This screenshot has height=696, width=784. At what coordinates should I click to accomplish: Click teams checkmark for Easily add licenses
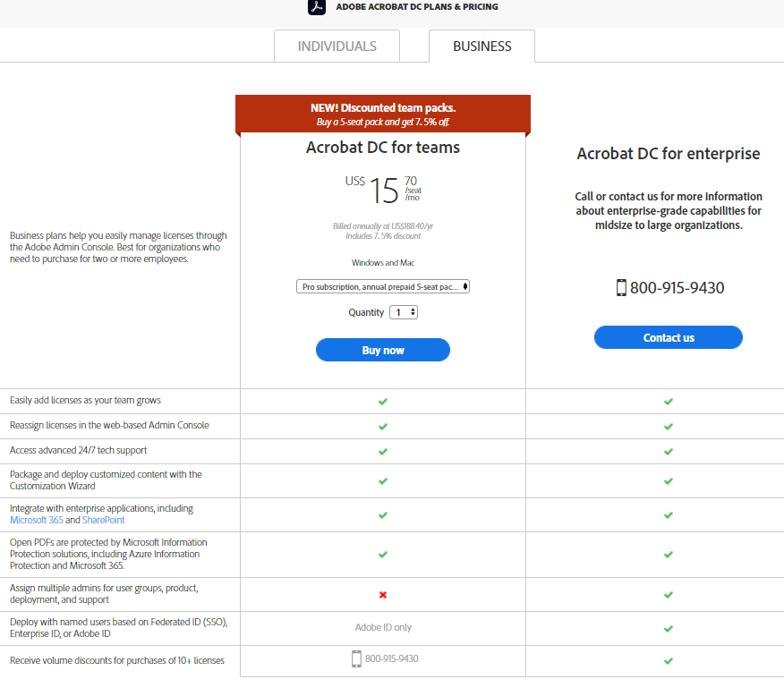click(383, 401)
